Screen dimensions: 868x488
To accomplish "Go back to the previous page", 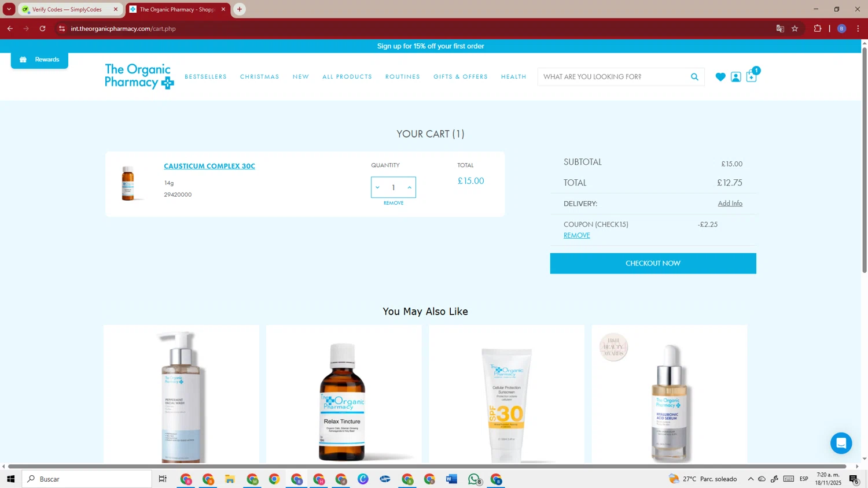I will [x=10, y=28].
